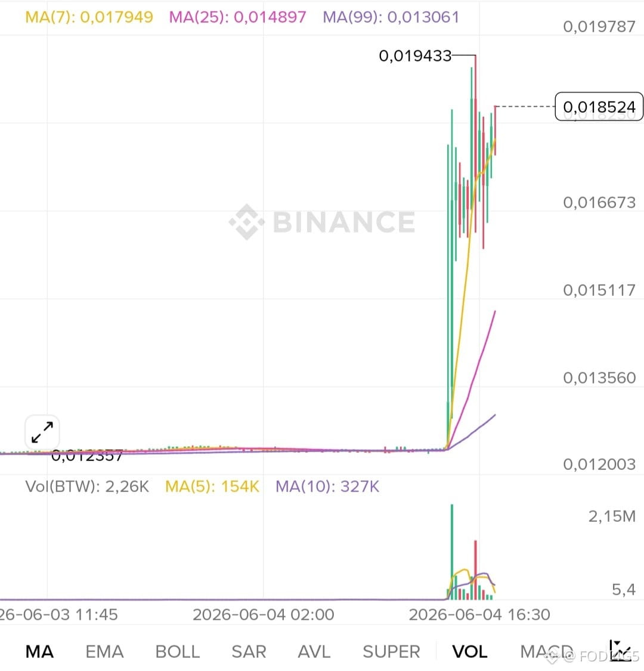Open chart settings icon beside MACD
This screenshot has height=671, width=644.
coord(620,651)
